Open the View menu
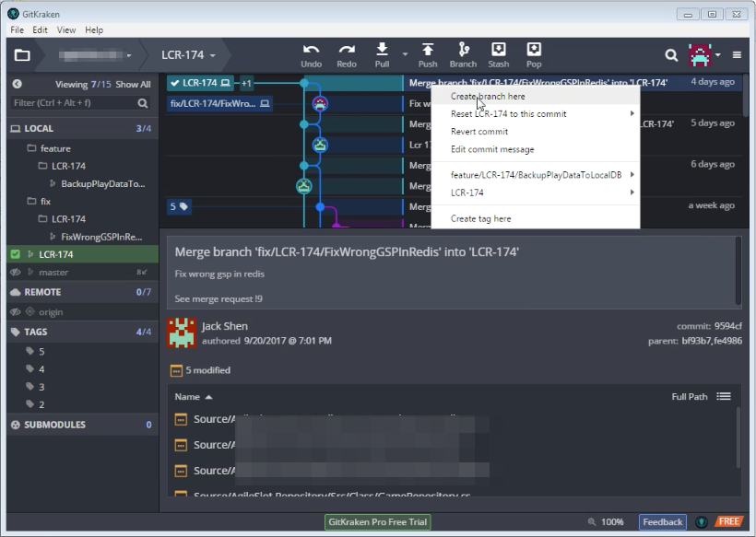The image size is (756, 537). click(x=66, y=29)
